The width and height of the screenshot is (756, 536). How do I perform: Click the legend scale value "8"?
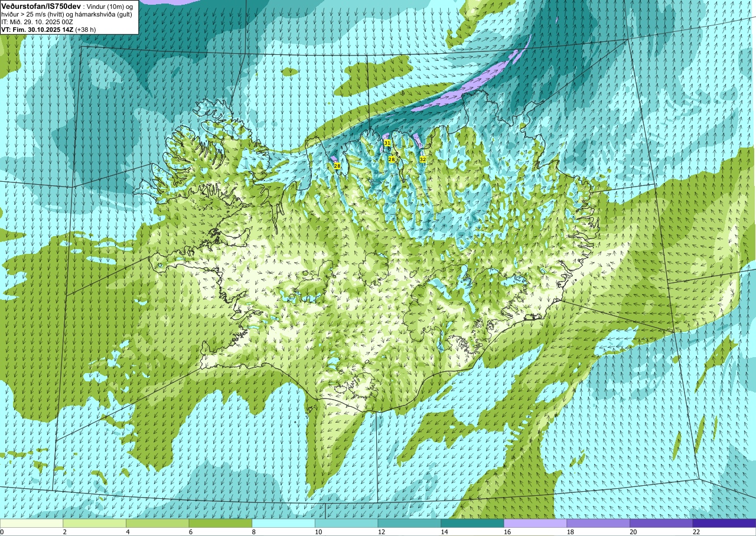coord(253,532)
